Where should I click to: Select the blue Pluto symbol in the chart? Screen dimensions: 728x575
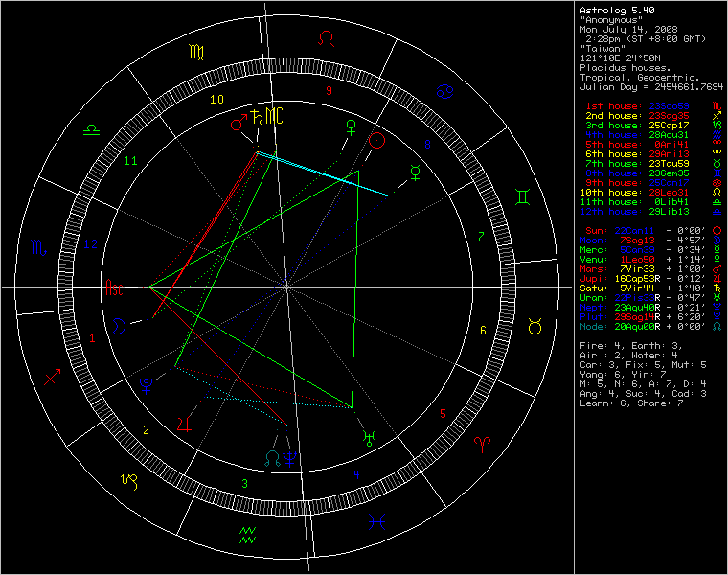click(x=147, y=385)
